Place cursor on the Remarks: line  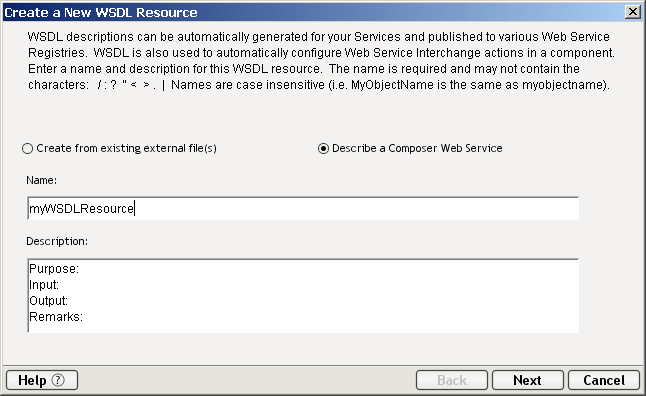[x=56, y=317]
